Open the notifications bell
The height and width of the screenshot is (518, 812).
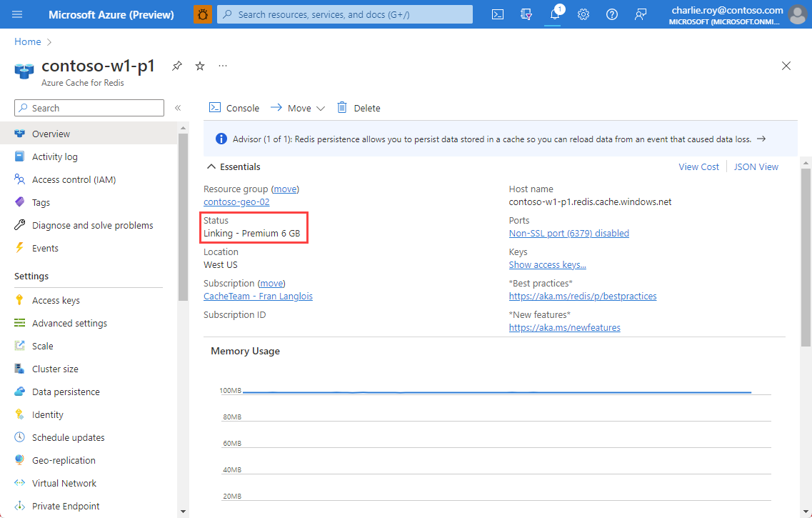pyautogui.click(x=553, y=14)
